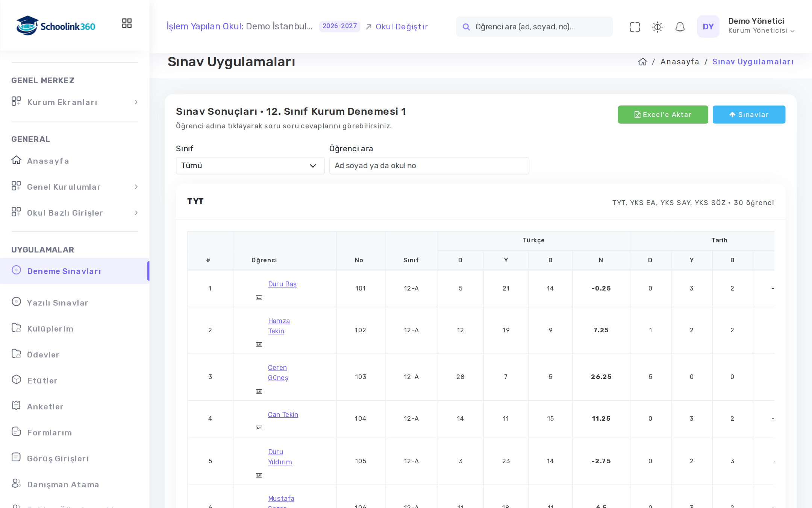
Task: Open notifications bell
Action: pos(680,27)
